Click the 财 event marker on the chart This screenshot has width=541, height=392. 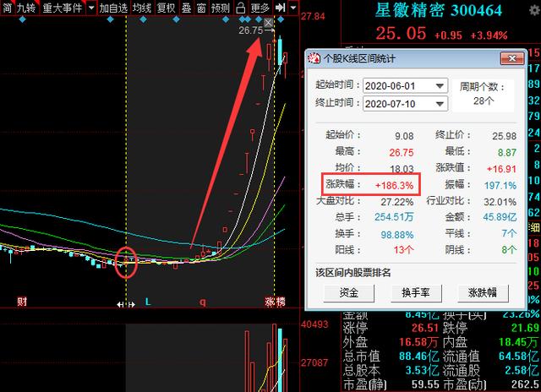click(22, 302)
